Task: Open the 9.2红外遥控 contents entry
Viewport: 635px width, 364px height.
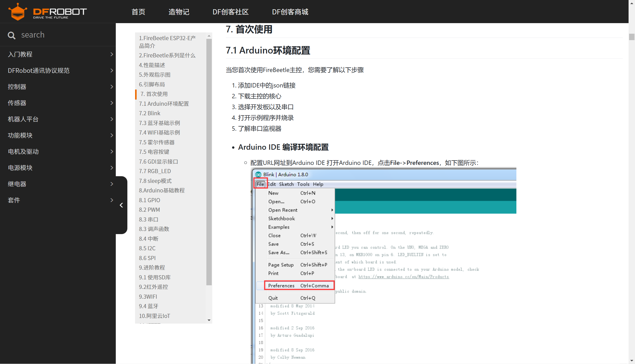Action: click(153, 287)
